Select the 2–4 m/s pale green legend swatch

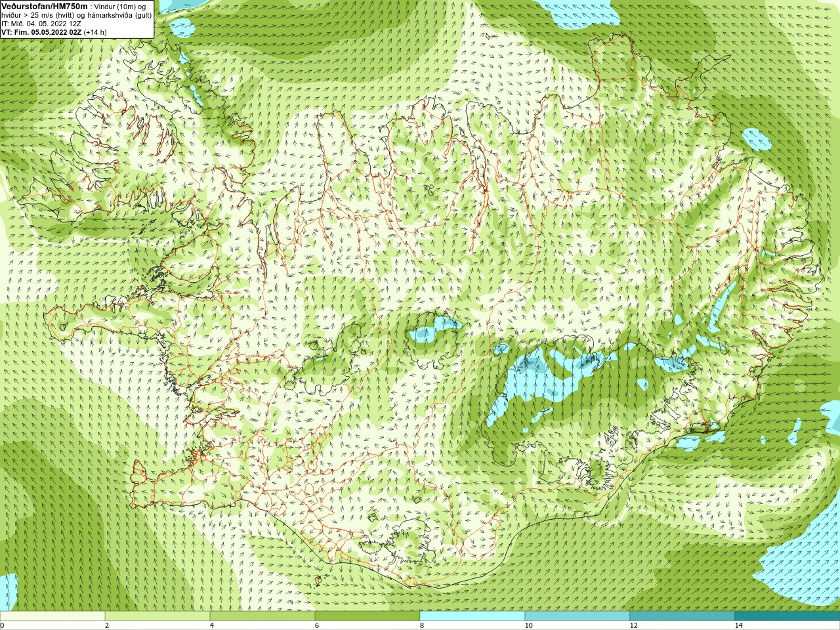point(157,616)
